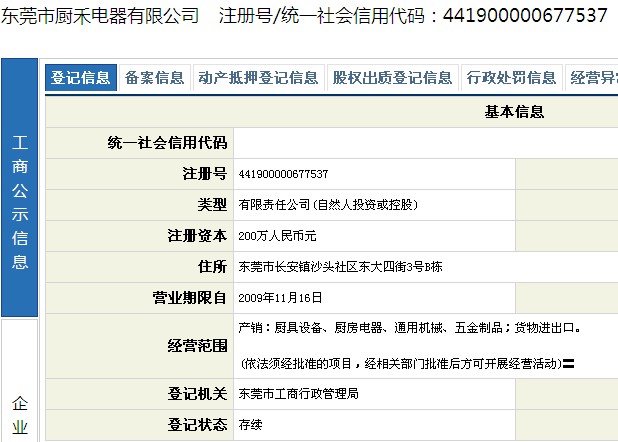Click the 住所 row label
The image size is (618, 442).
(x=212, y=267)
